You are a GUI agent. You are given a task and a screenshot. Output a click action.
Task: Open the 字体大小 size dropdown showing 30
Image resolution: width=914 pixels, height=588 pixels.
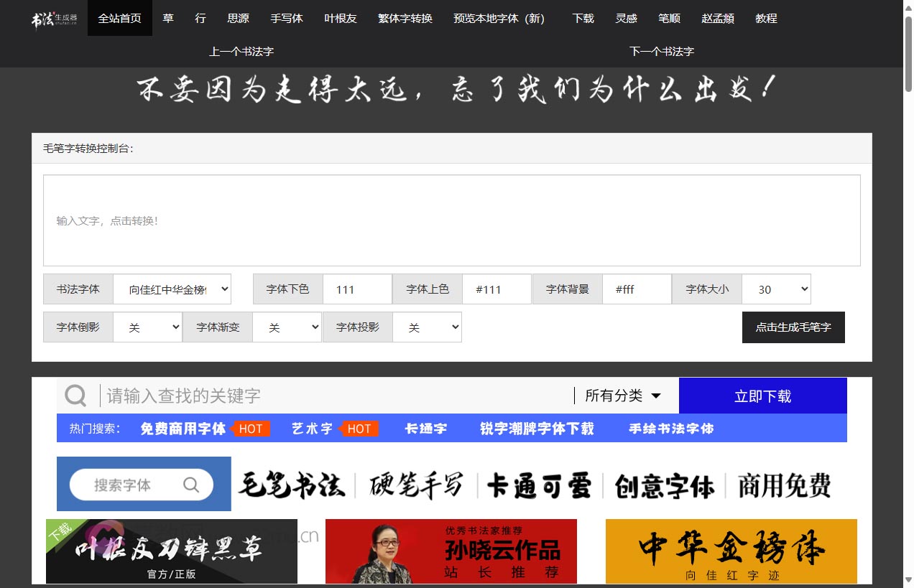[x=776, y=289]
